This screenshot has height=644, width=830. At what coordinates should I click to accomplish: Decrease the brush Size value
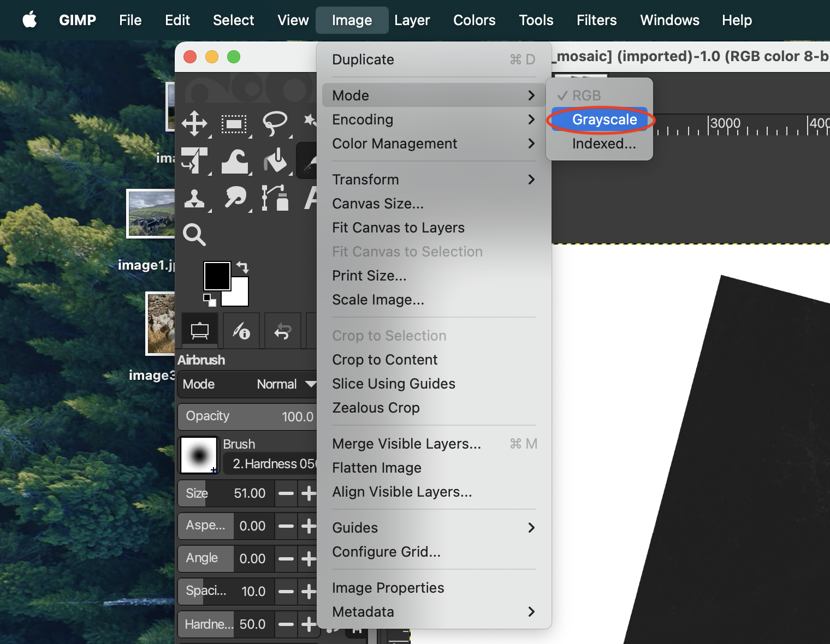(x=286, y=493)
